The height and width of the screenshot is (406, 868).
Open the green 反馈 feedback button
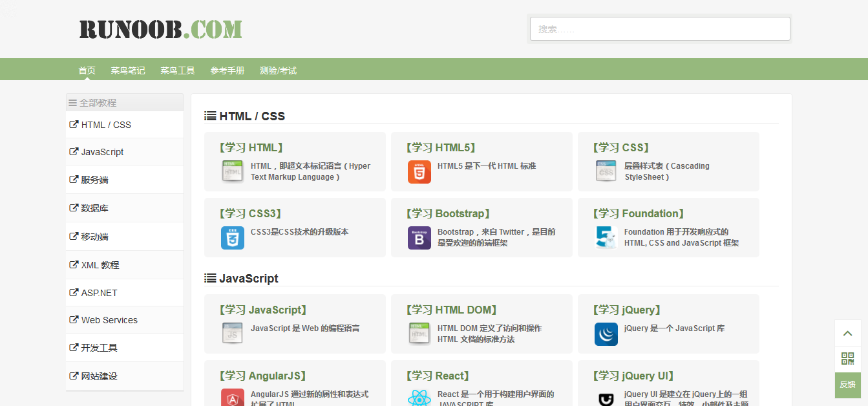click(x=848, y=385)
